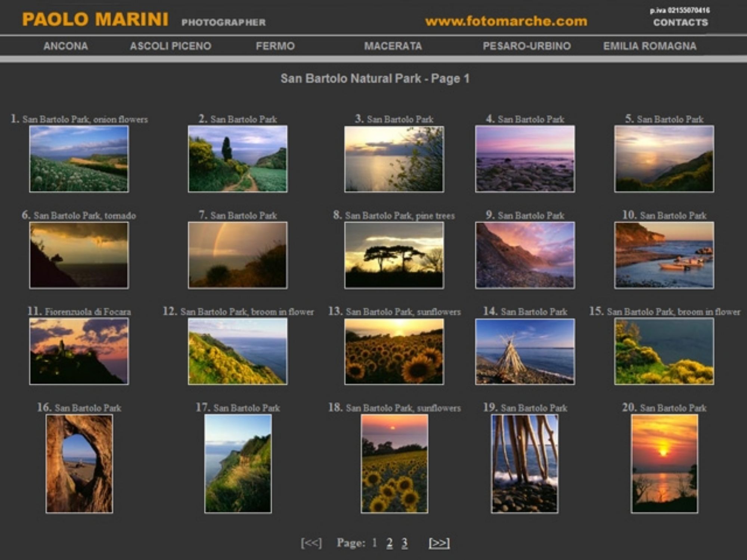Go to the Ancona section
This screenshot has height=560, width=747.
pos(66,46)
